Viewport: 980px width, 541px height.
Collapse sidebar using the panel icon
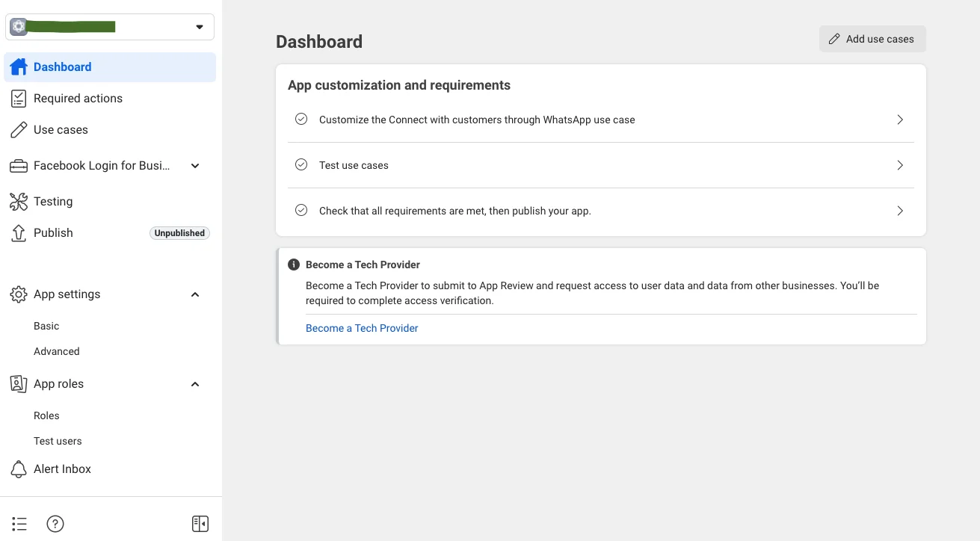[200, 524]
